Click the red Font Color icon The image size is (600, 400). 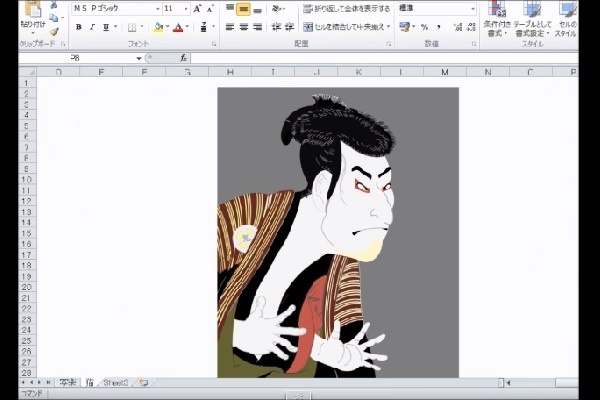178,27
